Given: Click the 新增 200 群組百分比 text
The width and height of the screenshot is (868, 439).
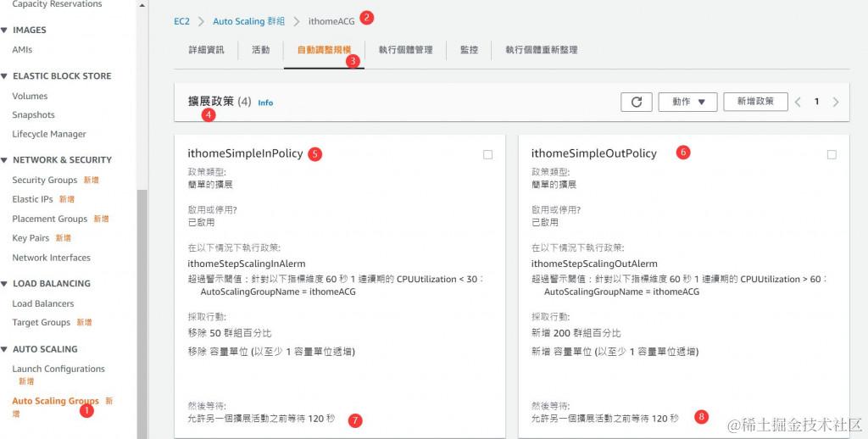Looking at the screenshot, I should pyautogui.click(x=576, y=333).
